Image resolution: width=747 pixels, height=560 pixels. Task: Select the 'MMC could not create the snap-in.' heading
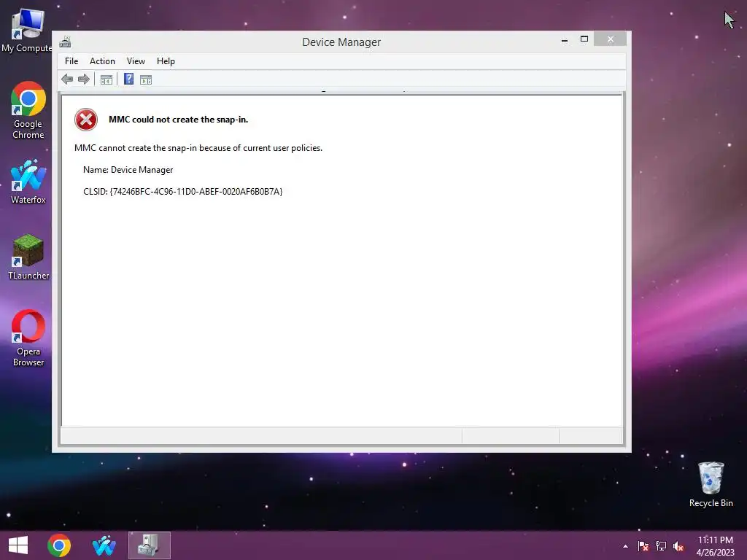coord(178,120)
